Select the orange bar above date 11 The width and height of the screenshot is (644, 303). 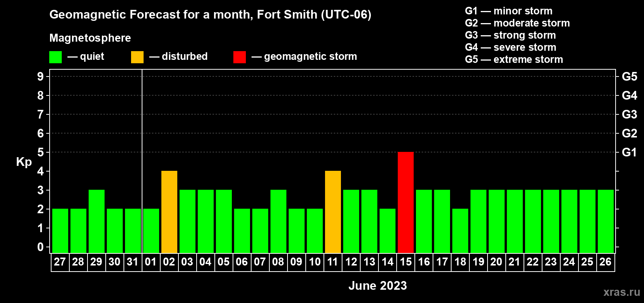pyautogui.click(x=333, y=212)
